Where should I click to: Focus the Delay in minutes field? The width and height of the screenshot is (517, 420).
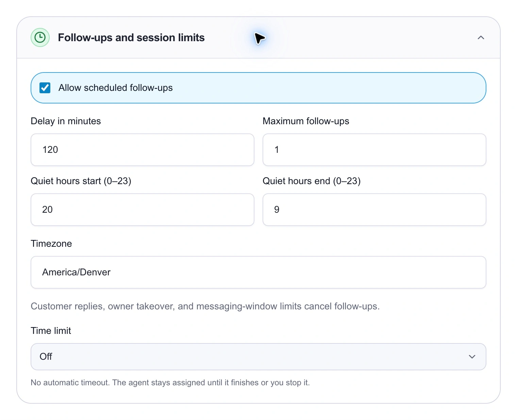coord(143,150)
